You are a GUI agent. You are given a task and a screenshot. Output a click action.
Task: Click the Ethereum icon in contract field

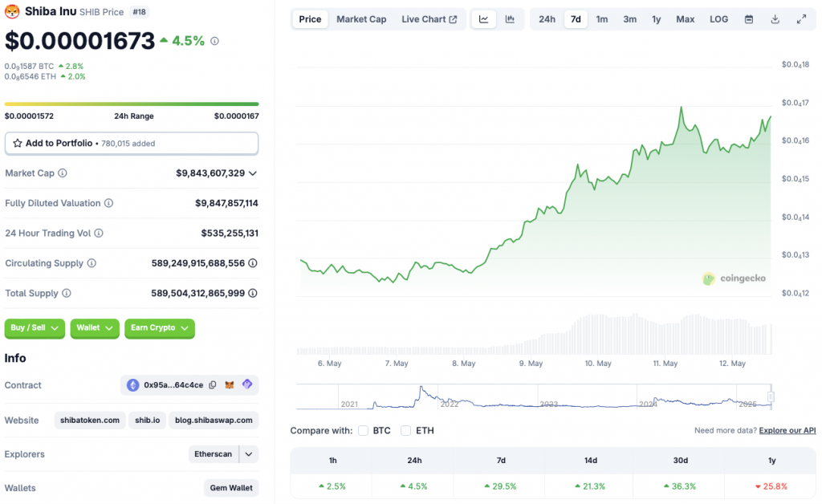coord(133,385)
